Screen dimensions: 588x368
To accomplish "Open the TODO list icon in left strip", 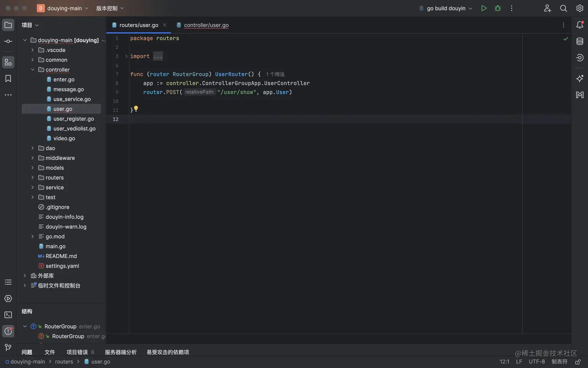I will (8, 282).
